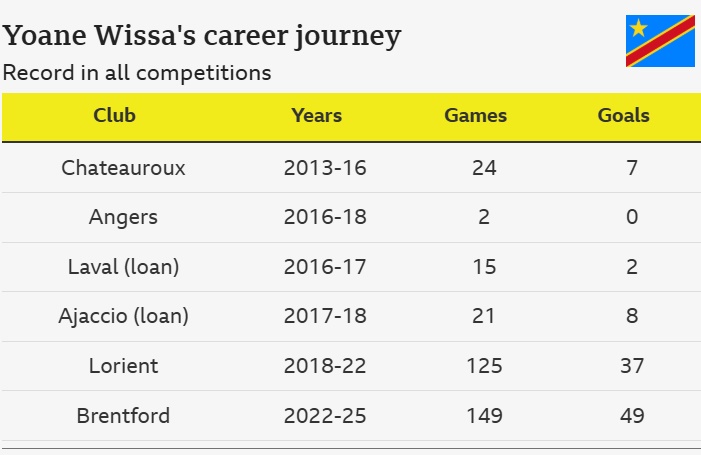Click the DR Congo flag icon

coord(660,41)
